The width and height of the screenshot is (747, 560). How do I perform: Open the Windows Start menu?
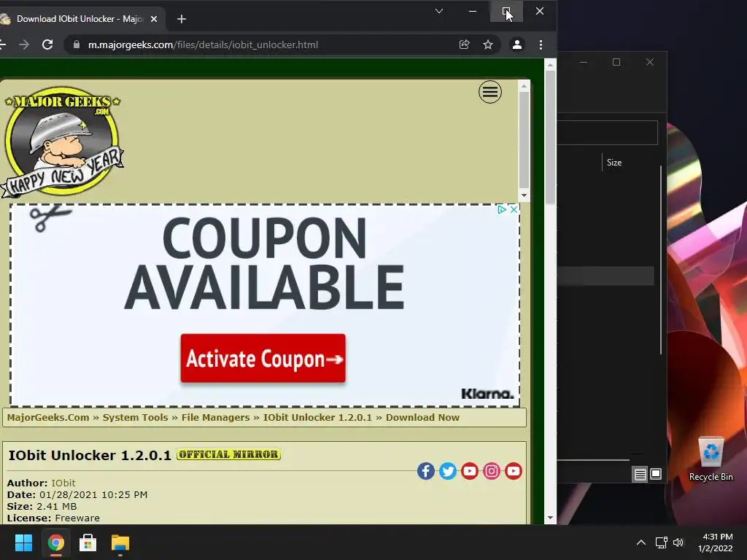pyautogui.click(x=23, y=542)
